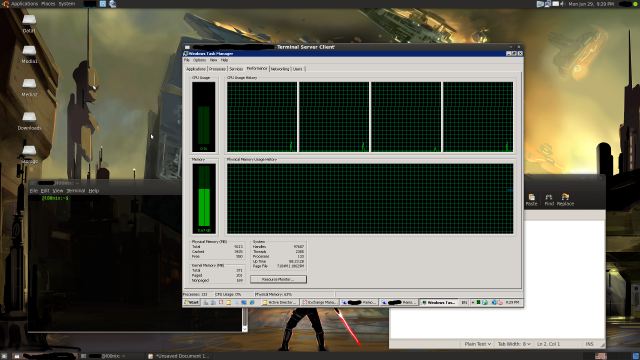Click the volume speaker icon in top panel
This screenshot has height=360, width=640.
[562, 4]
